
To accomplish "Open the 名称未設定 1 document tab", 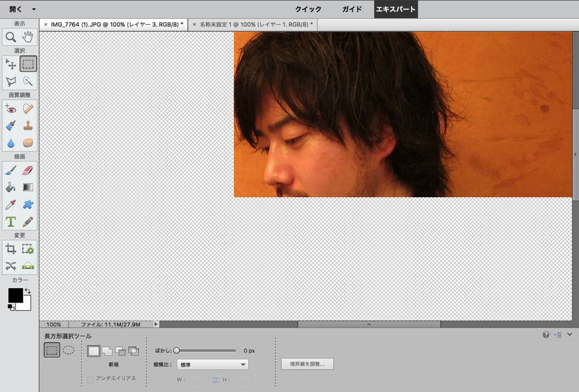I will pyautogui.click(x=256, y=25).
